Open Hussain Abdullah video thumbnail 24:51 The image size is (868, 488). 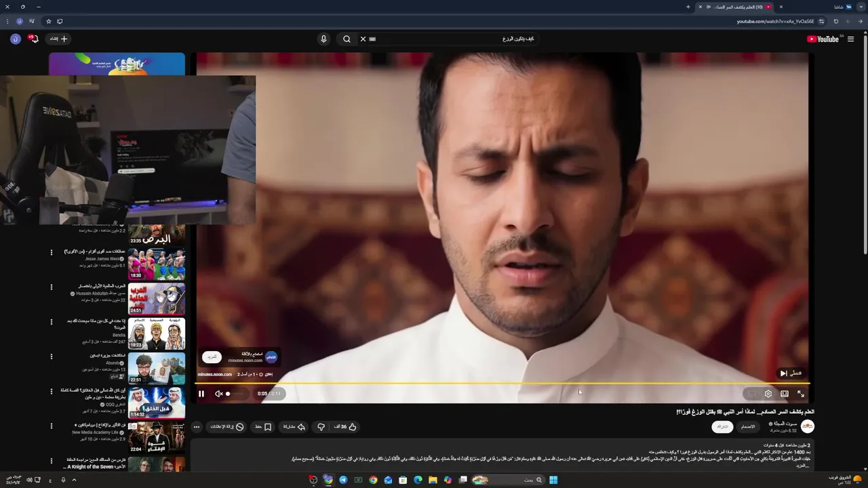click(x=157, y=299)
